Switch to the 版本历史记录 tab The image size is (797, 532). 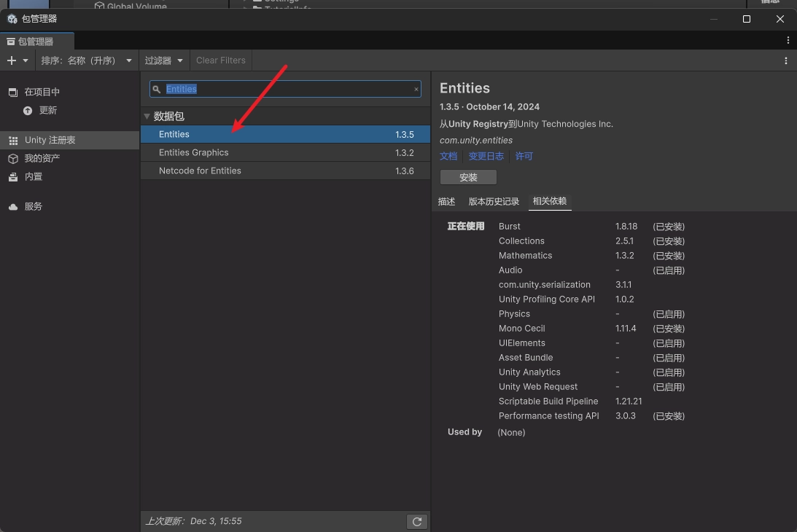tap(494, 201)
